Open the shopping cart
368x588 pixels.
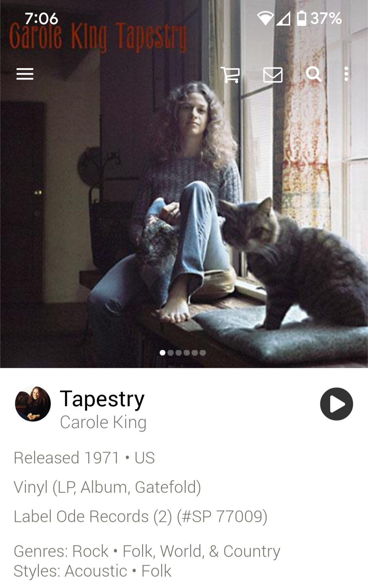click(x=230, y=74)
